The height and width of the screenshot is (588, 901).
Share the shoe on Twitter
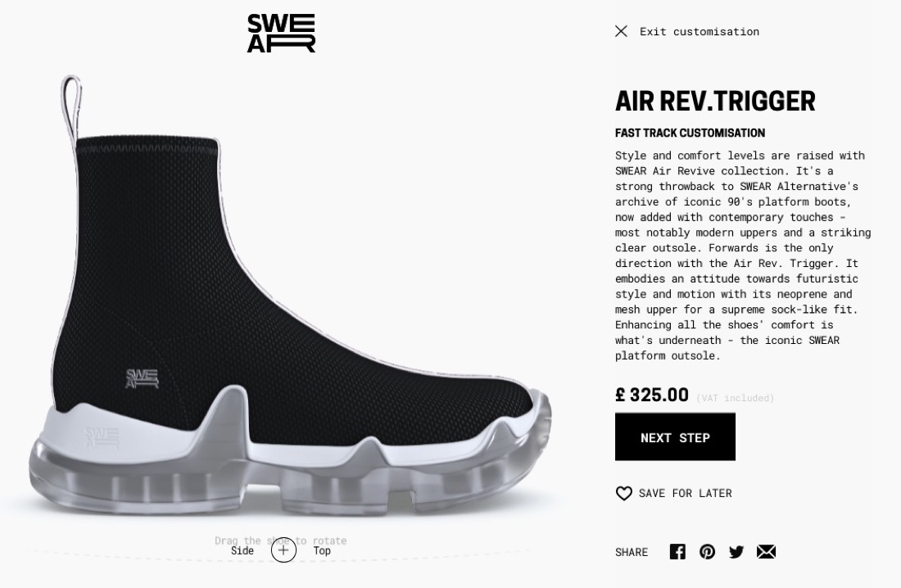pos(736,552)
